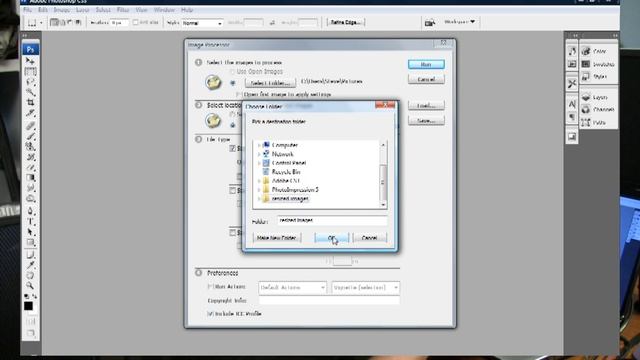Select the Horizontal Type tool
This screenshot has width=640, height=360.
point(30,221)
